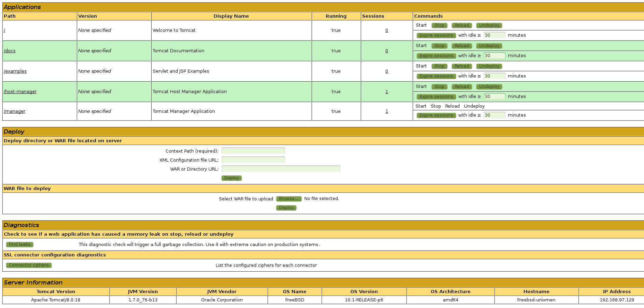Viewport: 644px width, 308px height.
Task: Browse for a WAR file to upload
Action: 289,199
